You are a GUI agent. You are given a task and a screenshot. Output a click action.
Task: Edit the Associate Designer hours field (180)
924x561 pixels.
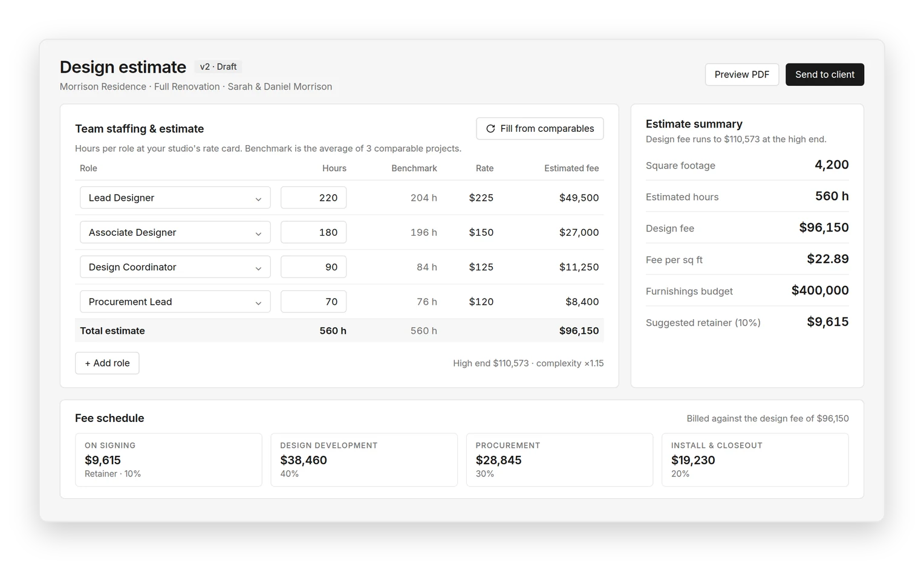click(313, 232)
